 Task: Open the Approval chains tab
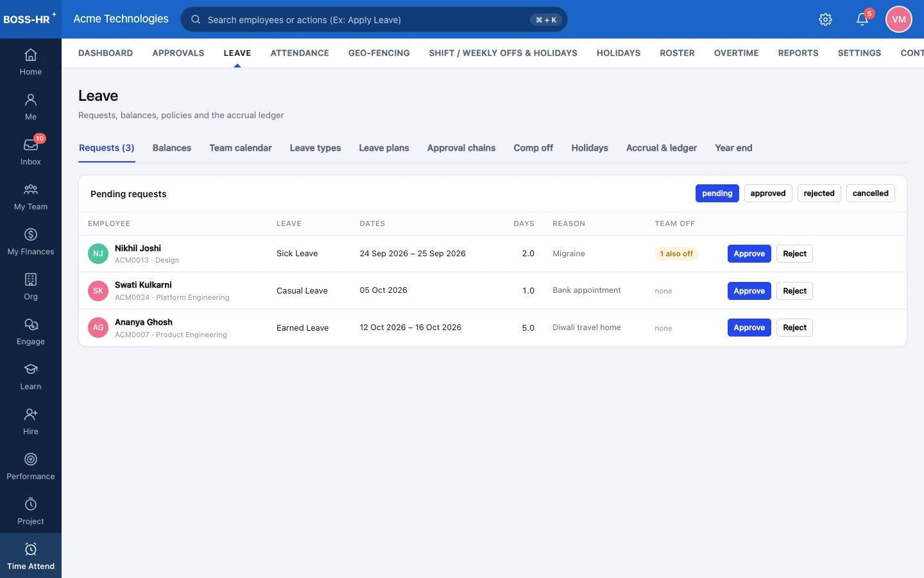pyautogui.click(x=461, y=148)
